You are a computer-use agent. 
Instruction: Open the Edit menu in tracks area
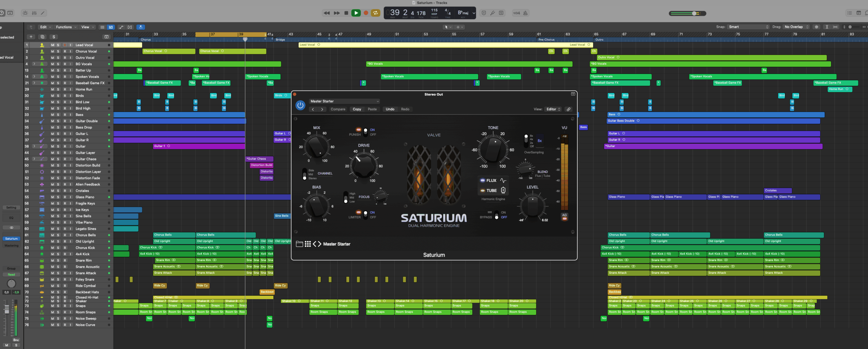(x=45, y=27)
